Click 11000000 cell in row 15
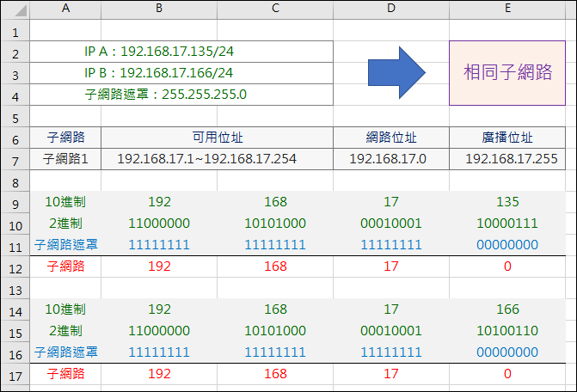 [159, 331]
